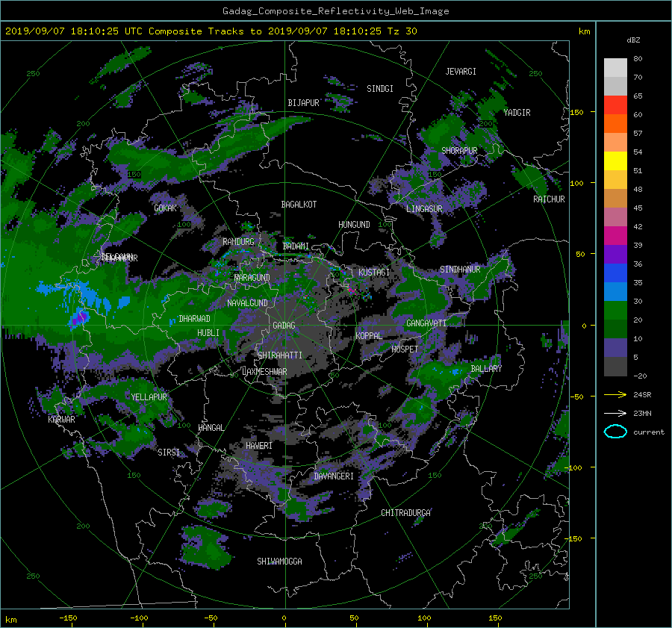672x628 pixels.
Task: Click the SHIRAHATTI city label
Action: pyautogui.click(x=280, y=355)
